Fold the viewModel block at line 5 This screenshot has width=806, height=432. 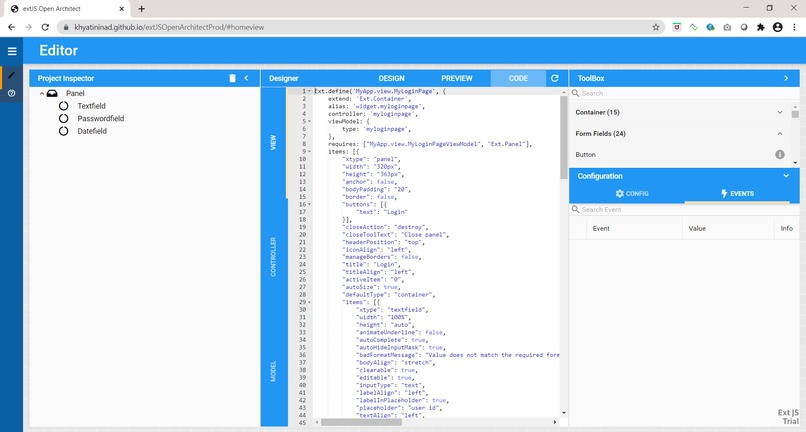pos(309,121)
